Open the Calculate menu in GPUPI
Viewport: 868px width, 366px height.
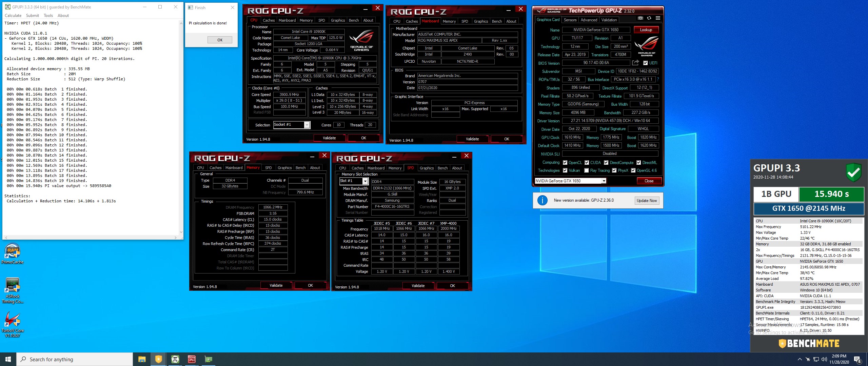tap(13, 16)
